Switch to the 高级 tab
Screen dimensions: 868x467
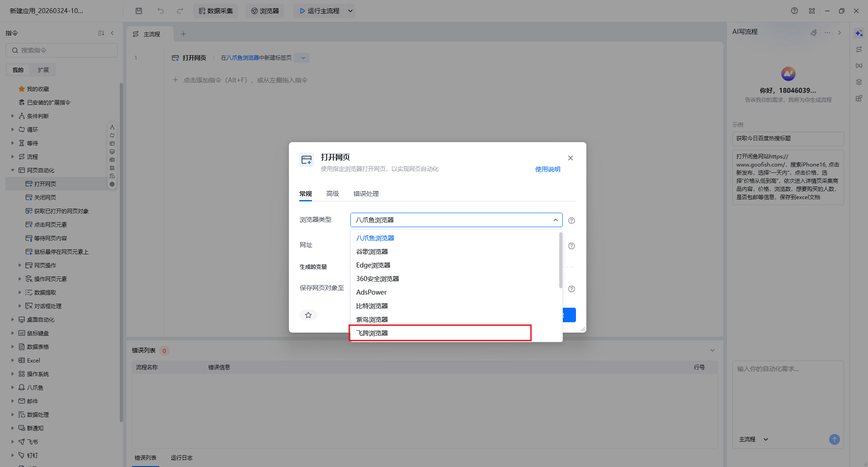click(x=333, y=194)
